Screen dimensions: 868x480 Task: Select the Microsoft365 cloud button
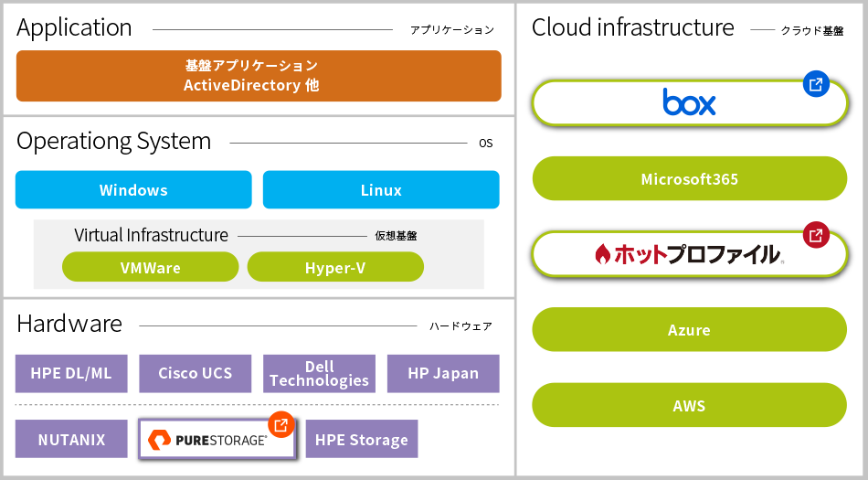[690, 178]
